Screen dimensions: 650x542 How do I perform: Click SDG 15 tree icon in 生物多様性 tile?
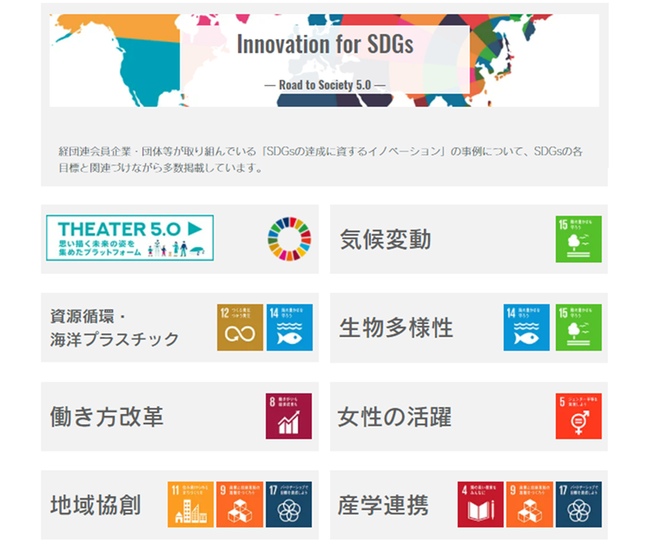579,327
